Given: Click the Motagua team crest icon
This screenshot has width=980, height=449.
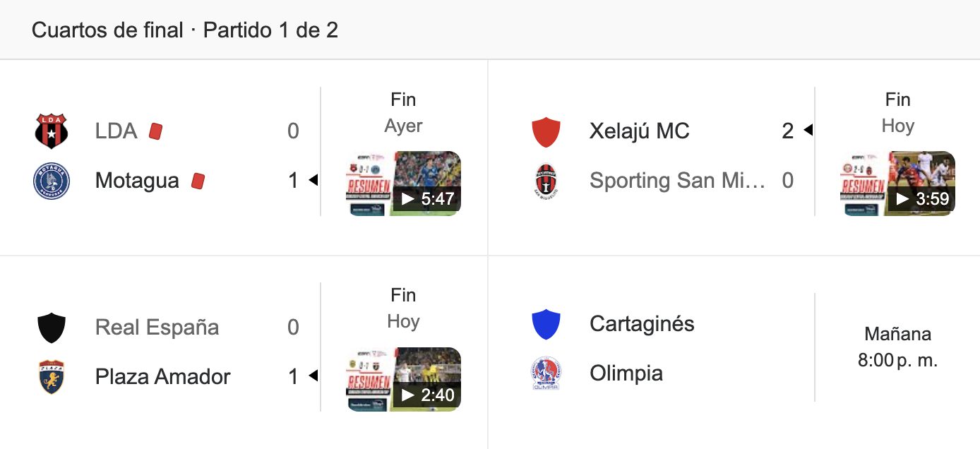Looking at the screenshot, I should coord(52,181).
